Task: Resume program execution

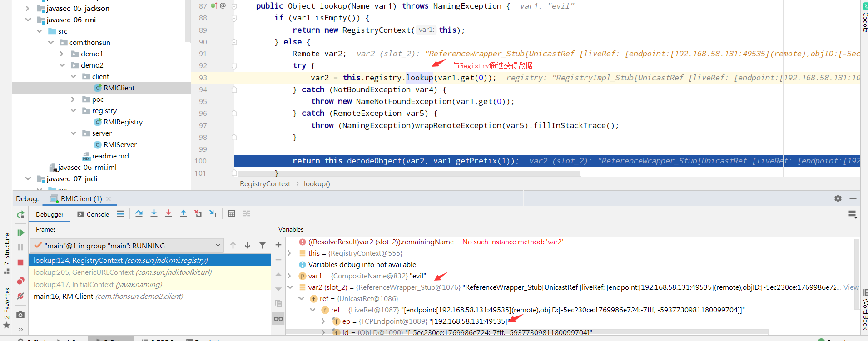Action: [20, 233]
